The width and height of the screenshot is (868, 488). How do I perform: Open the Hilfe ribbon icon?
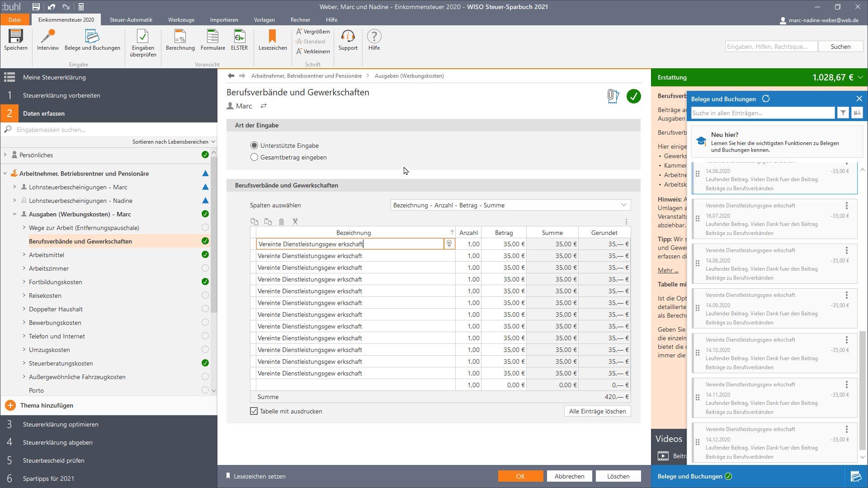tap(374, 40)
